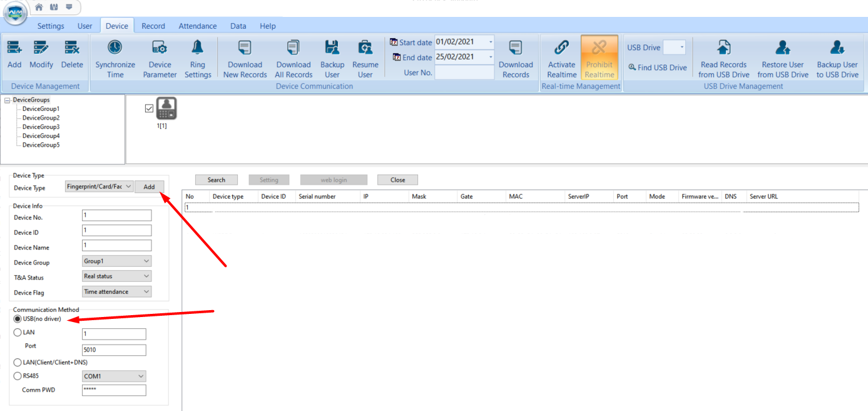The width and height of the screenshot is (868, 411).
Task: Open the Settings ribbon tab
Action: coord(51,26)
